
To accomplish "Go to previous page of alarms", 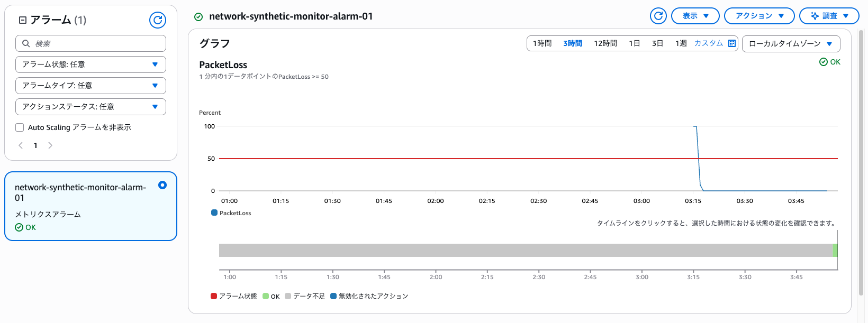I will pyautogui.click(x=21, y=145).
